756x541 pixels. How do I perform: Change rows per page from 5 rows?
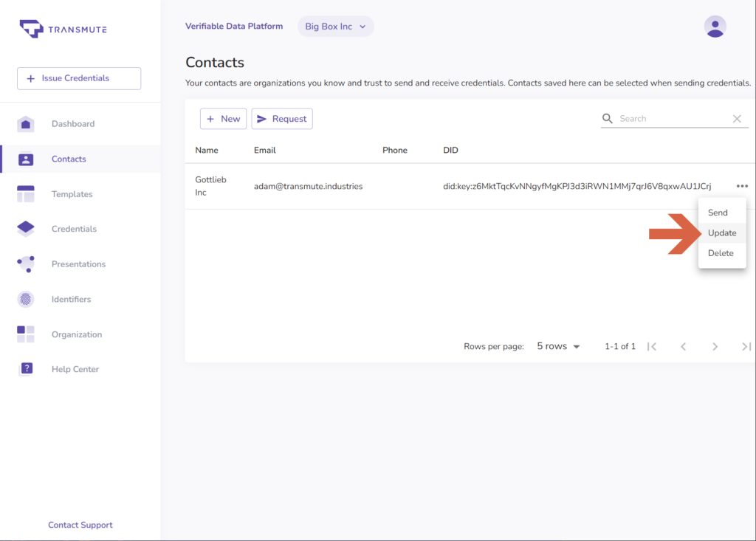point(558,346)
